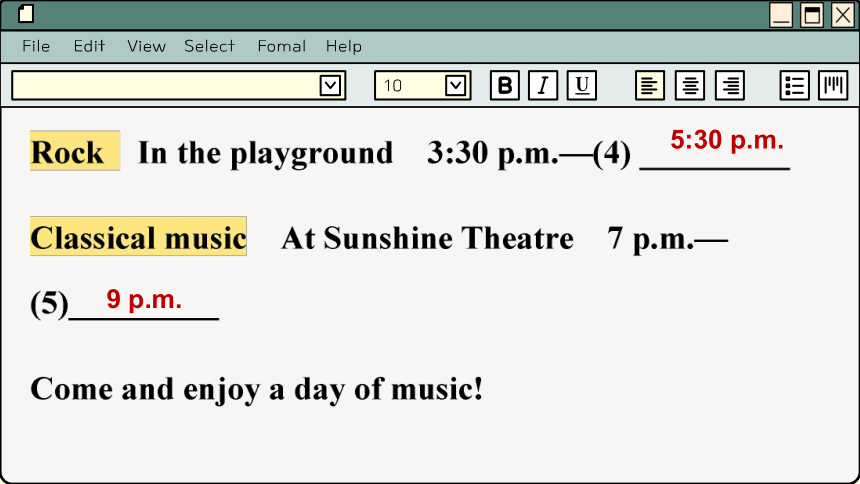This screenshot has height=484, width=860.
Task: Open the Edit menu
Action: click(89, 46)
